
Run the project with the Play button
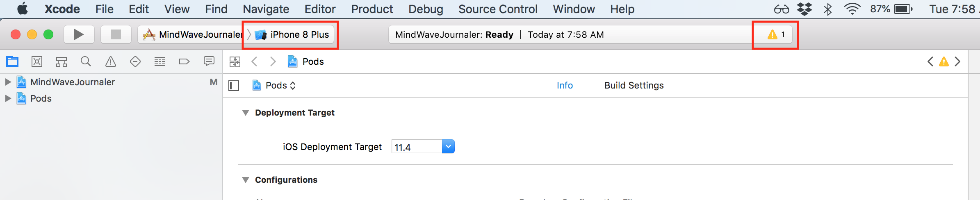click(x=79, y=34)
